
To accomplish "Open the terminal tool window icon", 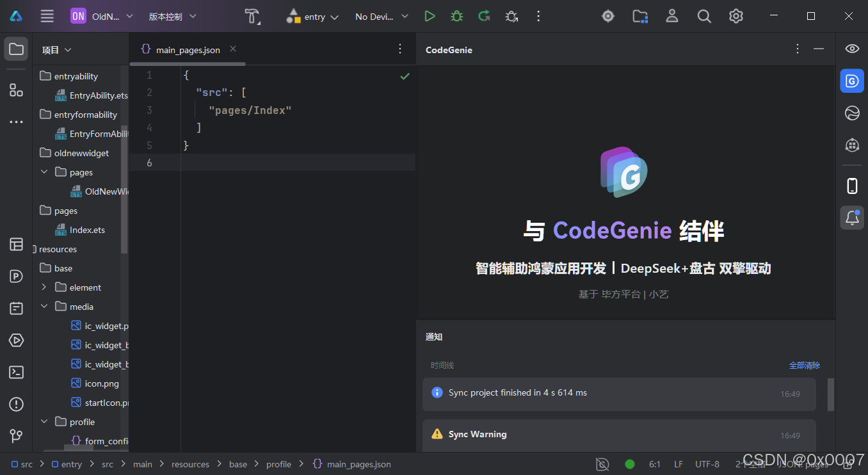I will (17, 372).
